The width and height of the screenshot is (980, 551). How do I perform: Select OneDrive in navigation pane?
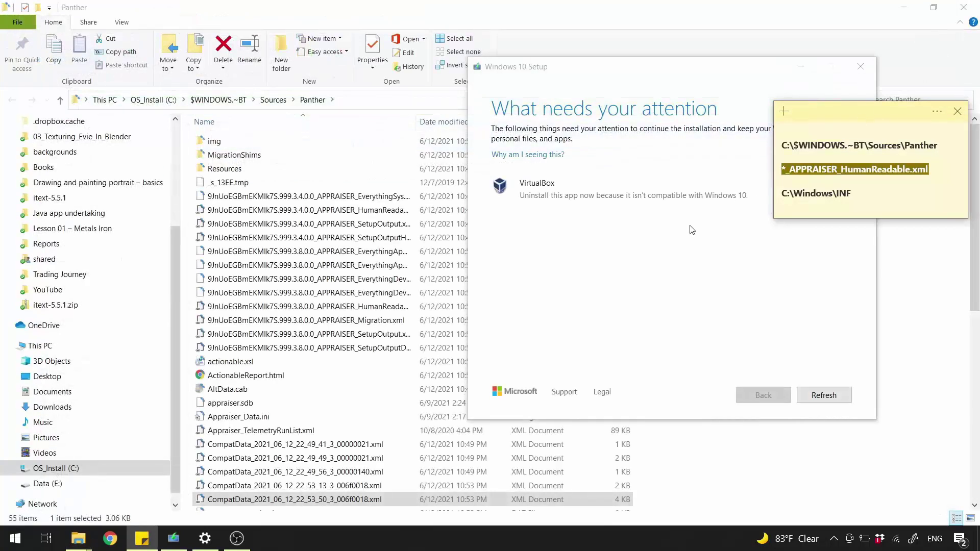click(x=43, y=325)
